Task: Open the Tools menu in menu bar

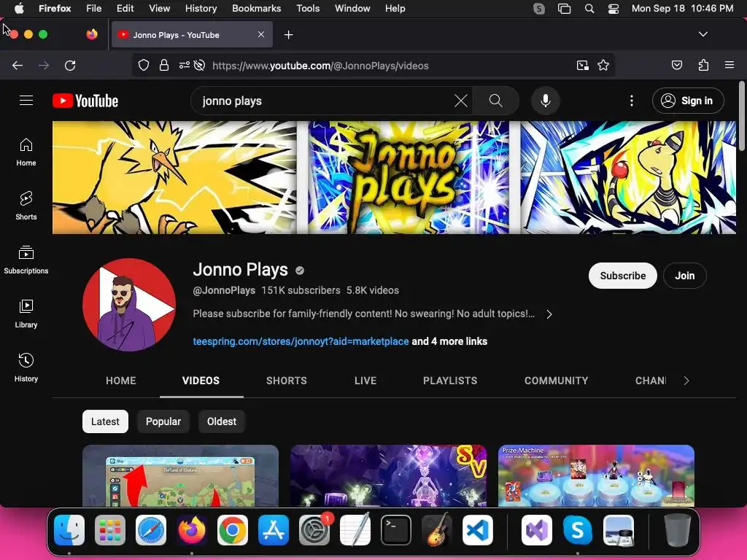Action: coord(308,8)
